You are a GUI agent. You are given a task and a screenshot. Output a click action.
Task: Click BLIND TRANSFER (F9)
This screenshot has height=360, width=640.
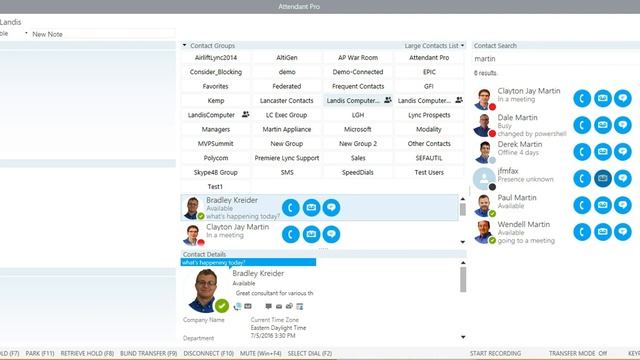point(149,353)
